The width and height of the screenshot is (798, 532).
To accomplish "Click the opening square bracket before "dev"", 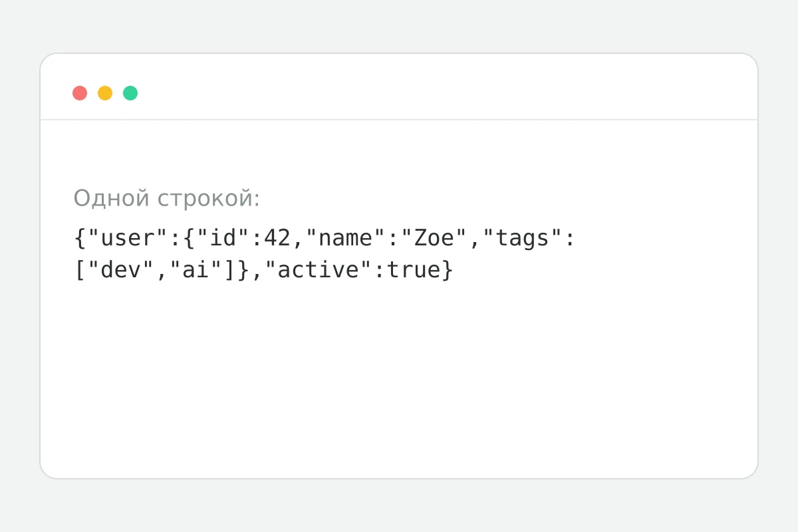I will [x=80, y=270].
